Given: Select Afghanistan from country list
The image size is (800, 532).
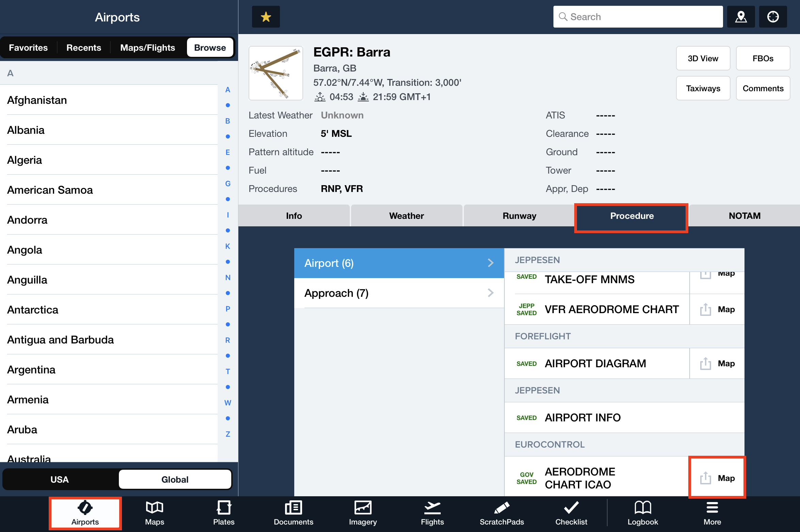Looking at the screenshot, I should 109,100.
